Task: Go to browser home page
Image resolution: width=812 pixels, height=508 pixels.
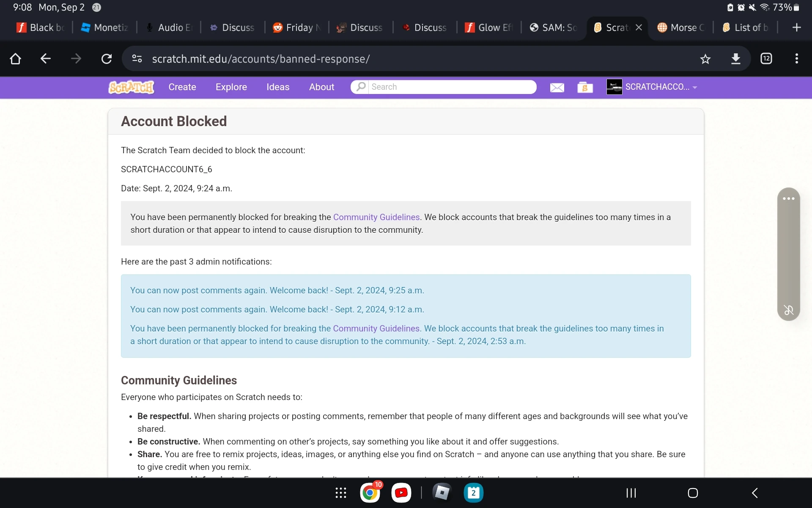Action: pyautogui.click(x=15, y=58)
